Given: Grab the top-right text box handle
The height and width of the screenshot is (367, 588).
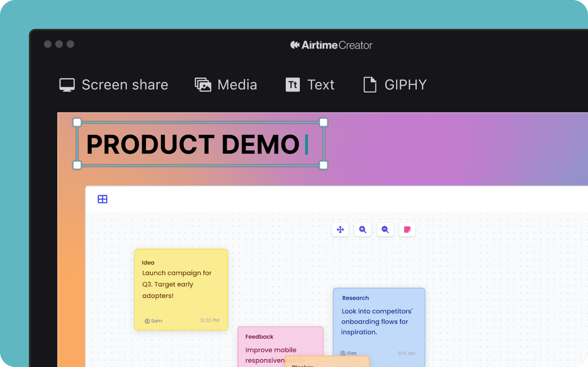Looking at the screenshot, I should [x=323, y=122].
